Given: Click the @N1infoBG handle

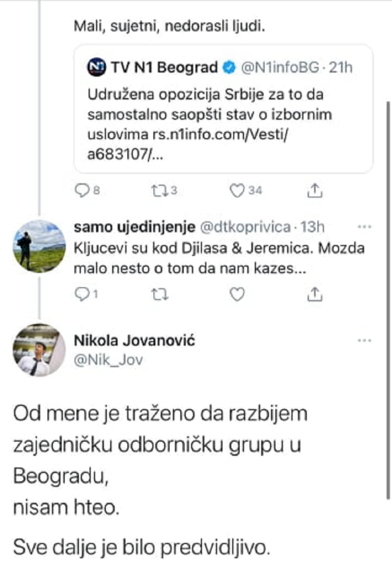Looking at the screenshot, I should [279, 67].
